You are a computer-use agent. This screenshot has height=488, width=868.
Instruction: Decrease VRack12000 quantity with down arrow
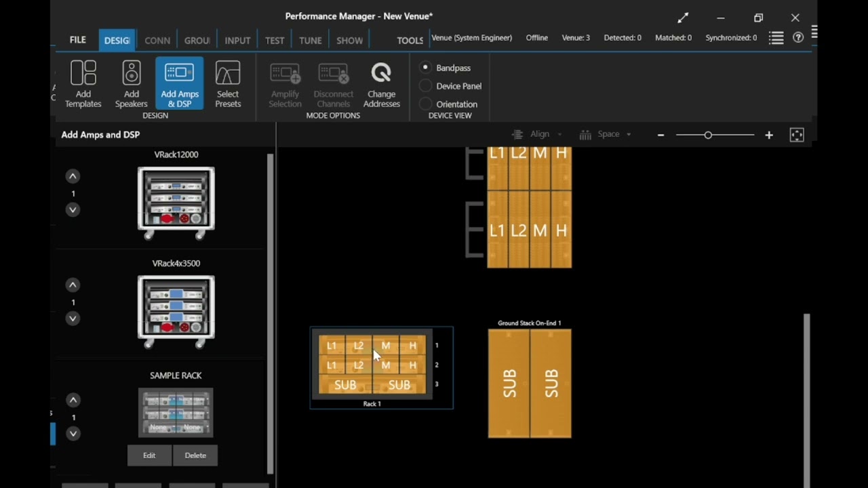[x=73, y=210]
